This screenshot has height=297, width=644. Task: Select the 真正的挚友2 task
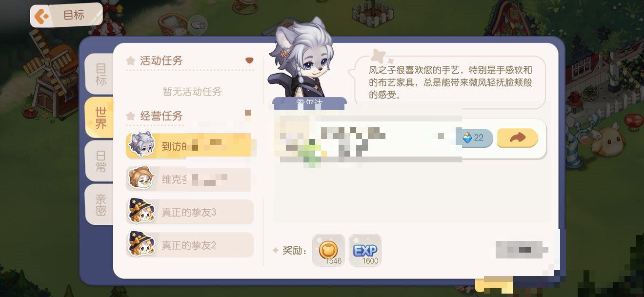(x=190, y=245)
